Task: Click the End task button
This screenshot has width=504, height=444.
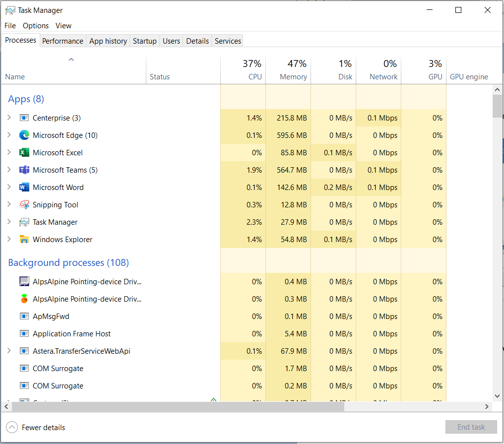Action: tap(471, 427)
